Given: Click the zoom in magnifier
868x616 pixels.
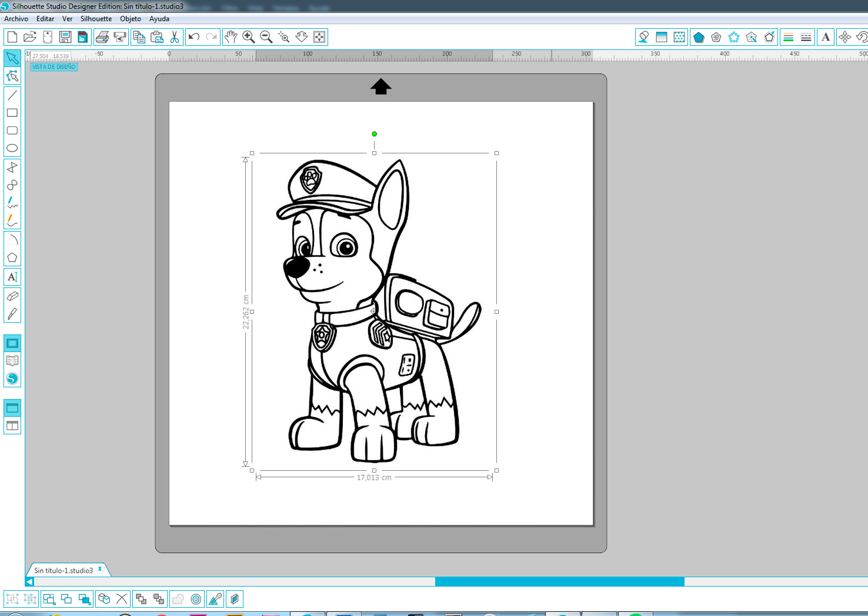Looking at the screenshot, I should coord(249,37).
